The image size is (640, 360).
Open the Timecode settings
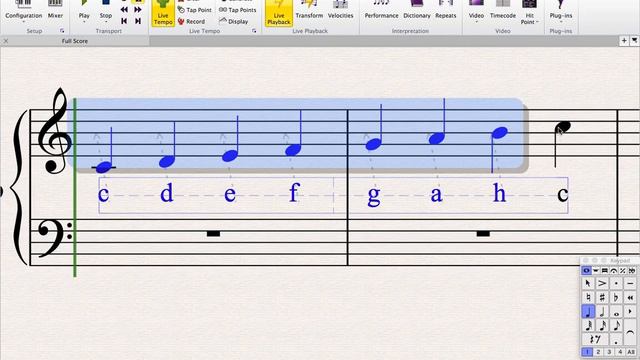click(503, 11)
